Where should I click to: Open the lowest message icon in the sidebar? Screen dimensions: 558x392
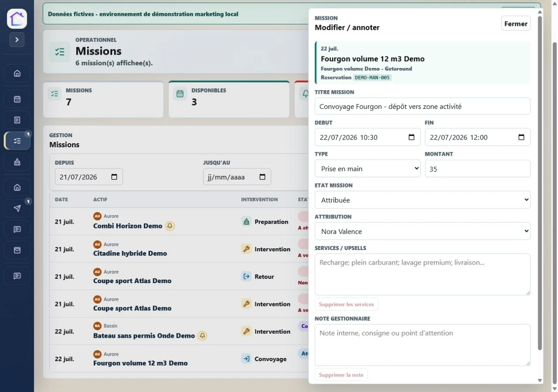tap(17, 276)
